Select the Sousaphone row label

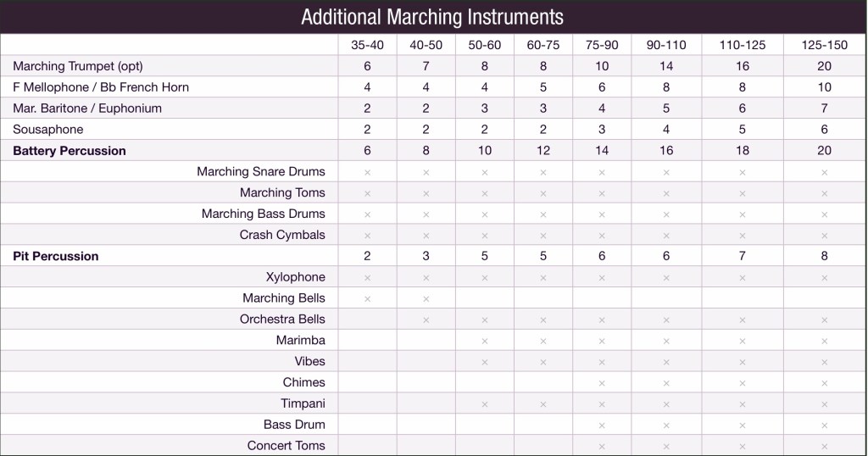point(48,130)
